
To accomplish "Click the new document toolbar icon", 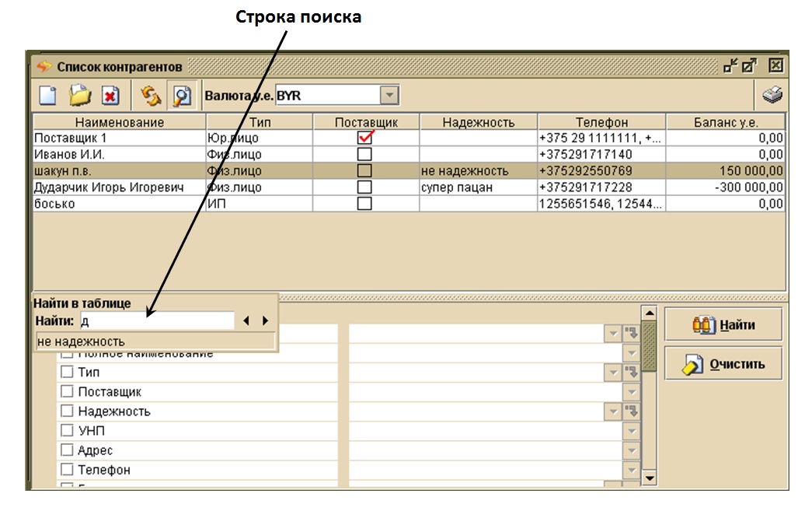I will [x=48, y=96].
